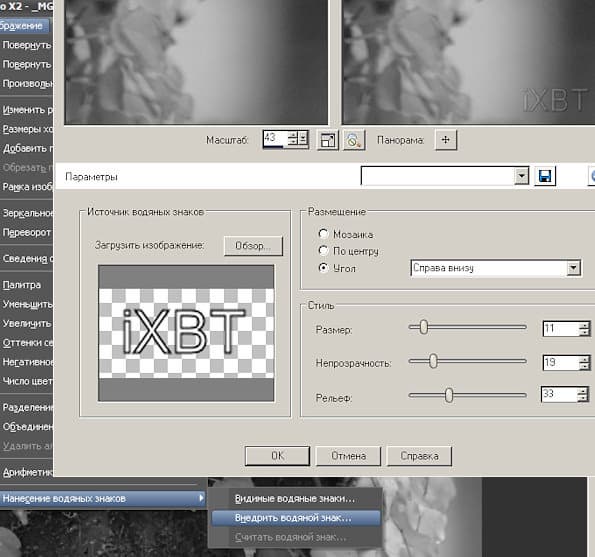Click the iXBT watermark preview thumbnail
595x557 pixels.
[186, 333]
